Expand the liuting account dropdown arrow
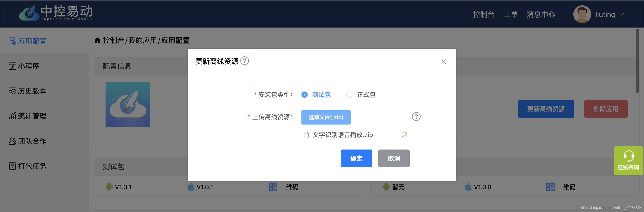 tap(621, 15)
